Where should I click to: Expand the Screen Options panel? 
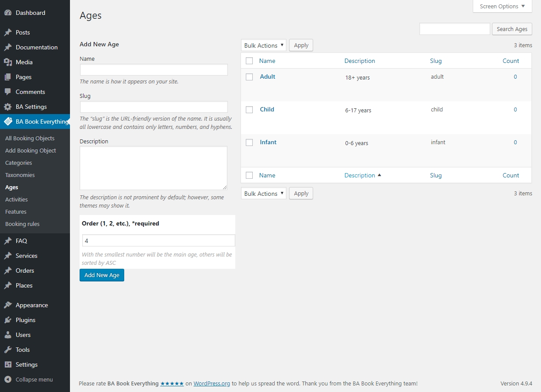point(502,7)
